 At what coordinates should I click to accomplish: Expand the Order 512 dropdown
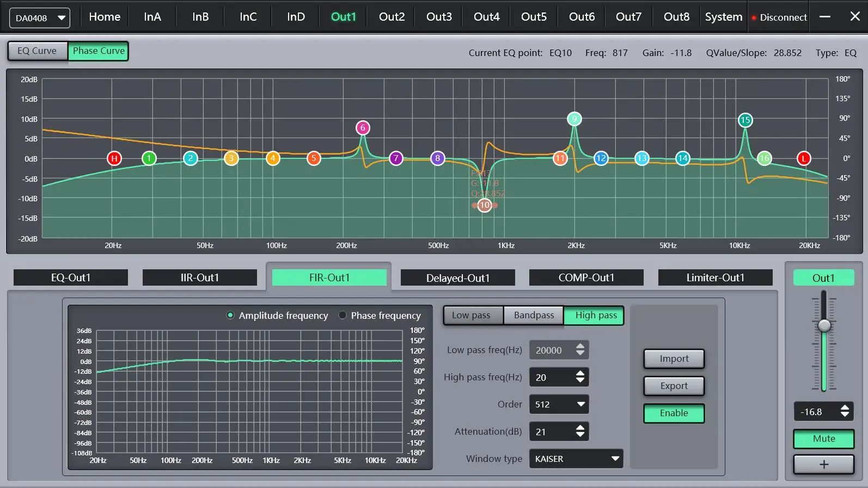559,404
